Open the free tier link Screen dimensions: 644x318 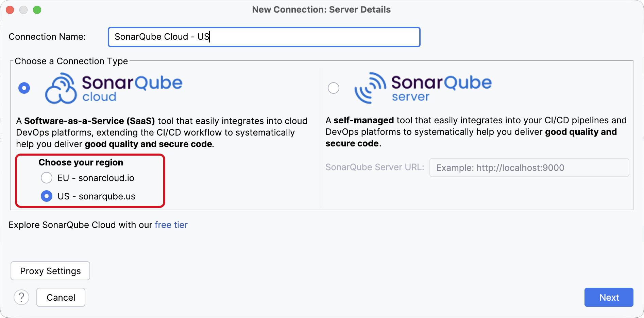click(171, 225)
